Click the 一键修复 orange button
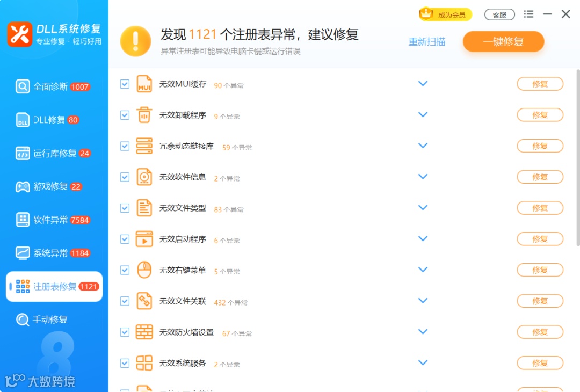The height and width of the screenshot is (392, 580). click(503, 41)
